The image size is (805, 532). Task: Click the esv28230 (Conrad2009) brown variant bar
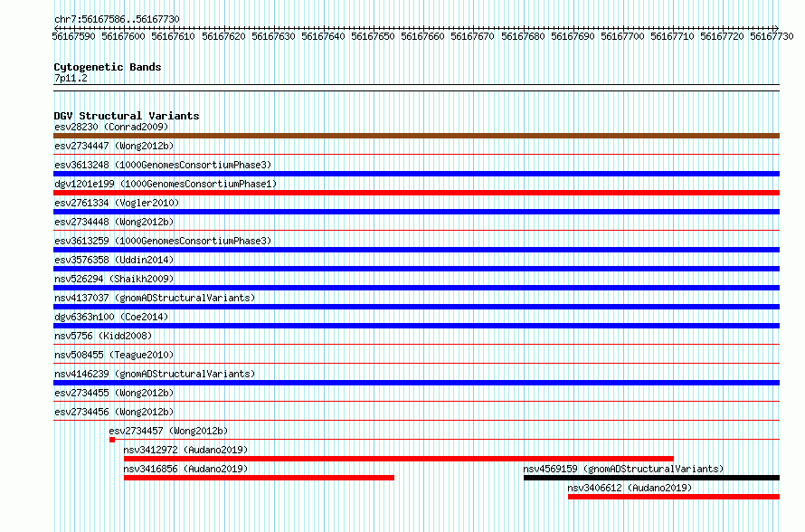click(416, 136)
